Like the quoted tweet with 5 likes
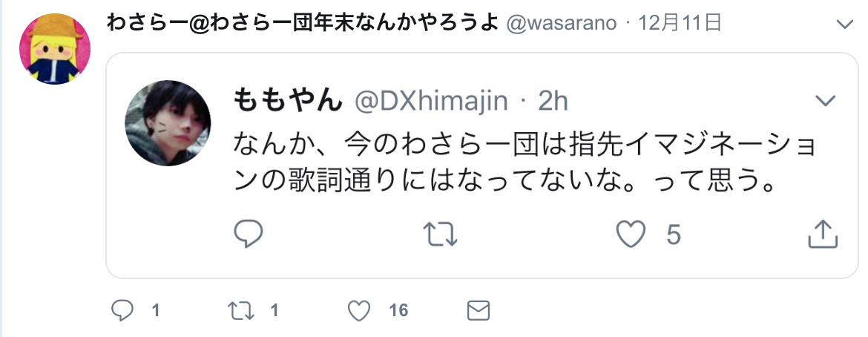 [x=631, y=235]
